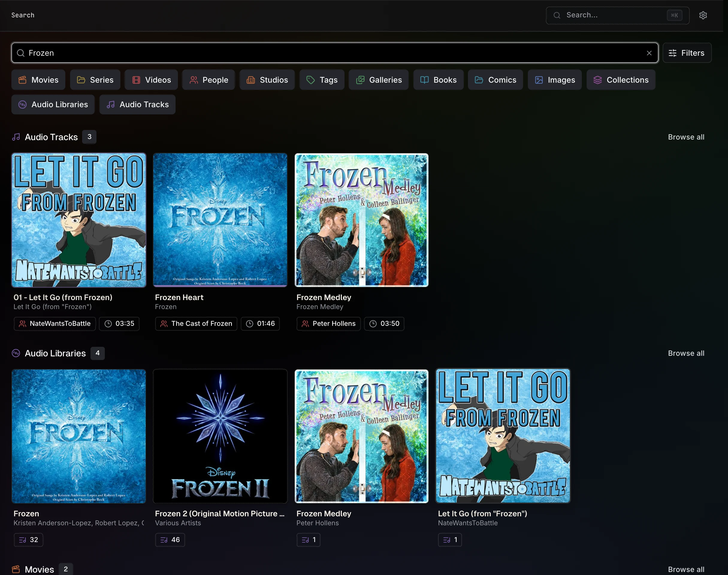
Task: Filter results by Galleries
Action: pyautogui.click(x=378, y=80)
